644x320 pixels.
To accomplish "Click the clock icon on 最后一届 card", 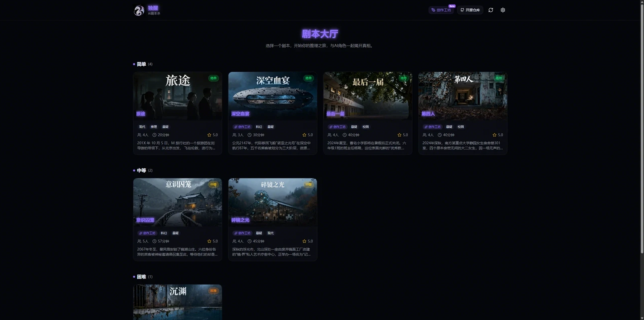I will click(x=344, y=135).
